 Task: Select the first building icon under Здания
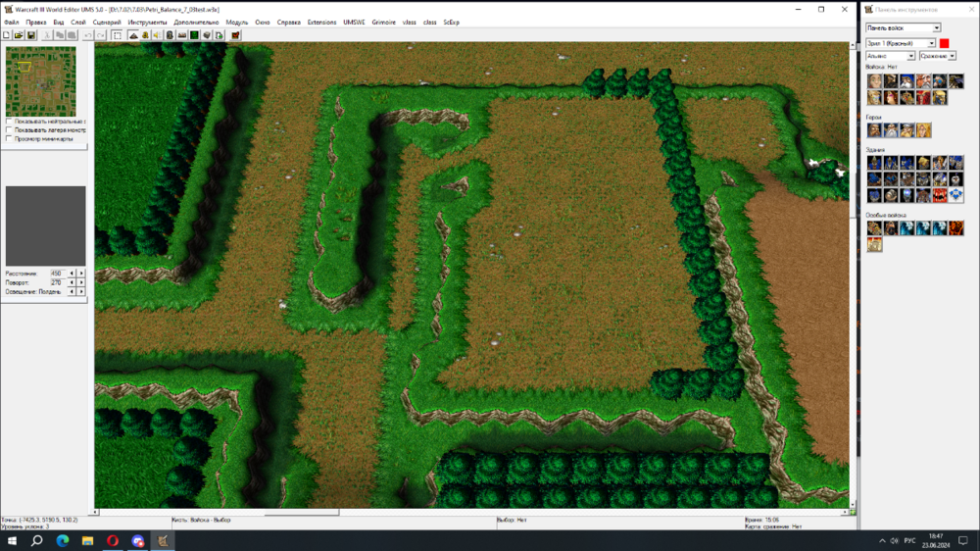874,163
